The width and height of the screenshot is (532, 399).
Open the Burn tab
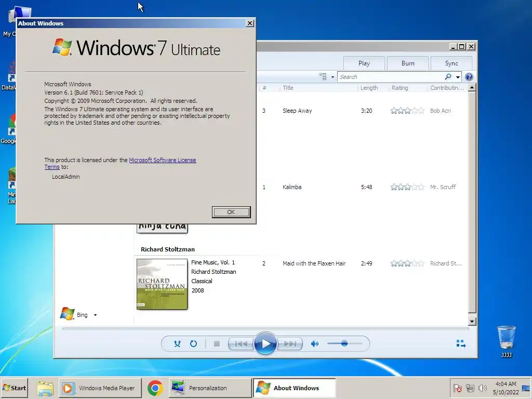(408, 63)
